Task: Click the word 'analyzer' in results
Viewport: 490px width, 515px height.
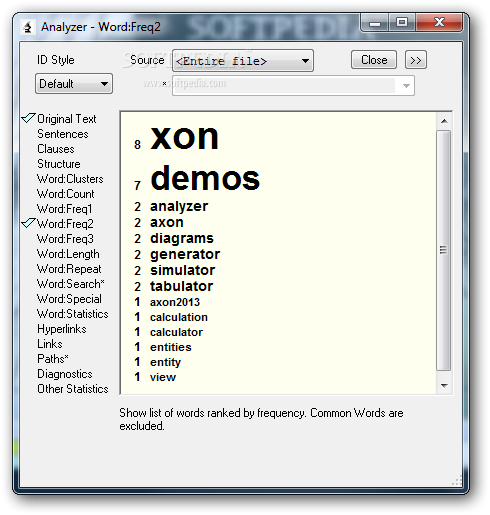Action: (179, 207)
